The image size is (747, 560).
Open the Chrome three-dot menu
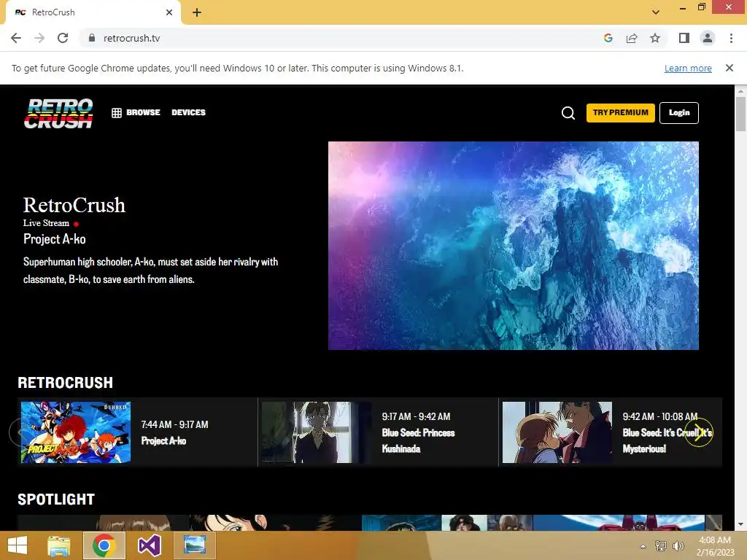point(731,38)
